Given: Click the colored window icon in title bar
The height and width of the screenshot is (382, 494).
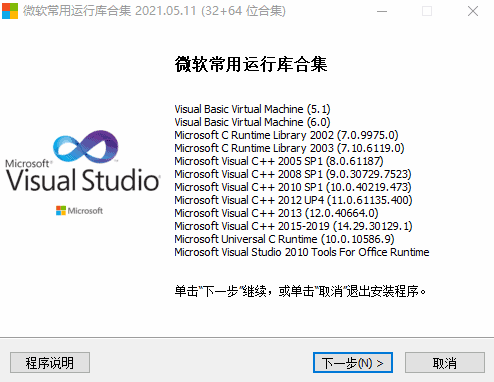Looking at the screenshot, I should 10,11.
